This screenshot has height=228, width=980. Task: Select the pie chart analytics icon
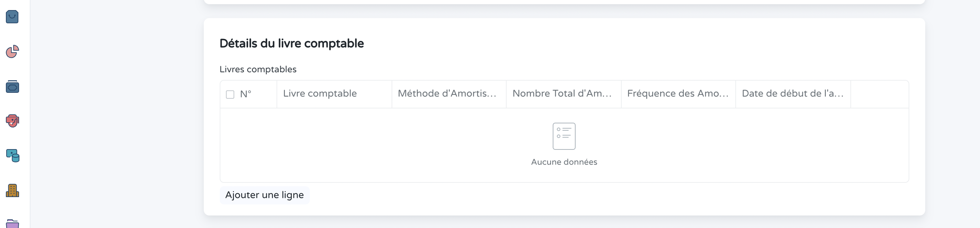(x=12, y=52)
